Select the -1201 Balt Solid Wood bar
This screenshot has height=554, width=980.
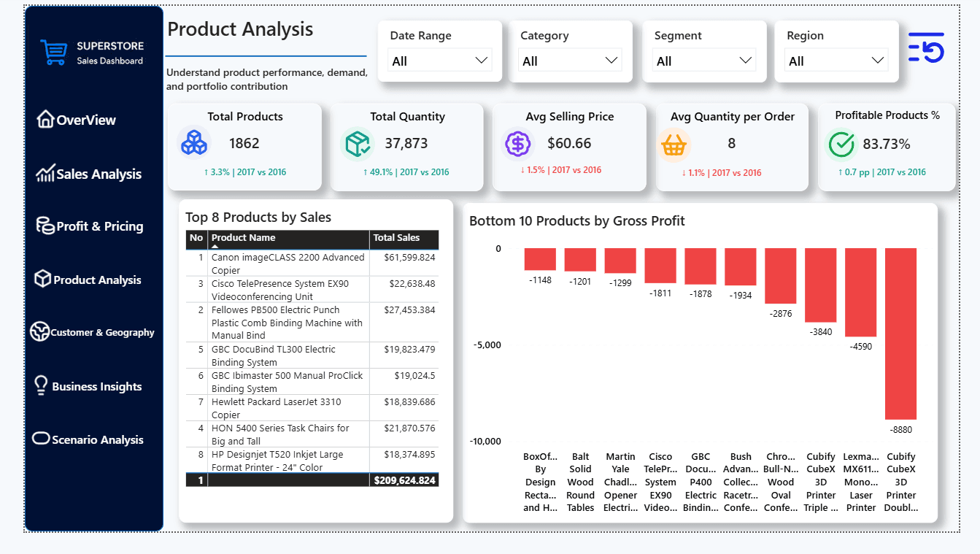pos(579,260)
